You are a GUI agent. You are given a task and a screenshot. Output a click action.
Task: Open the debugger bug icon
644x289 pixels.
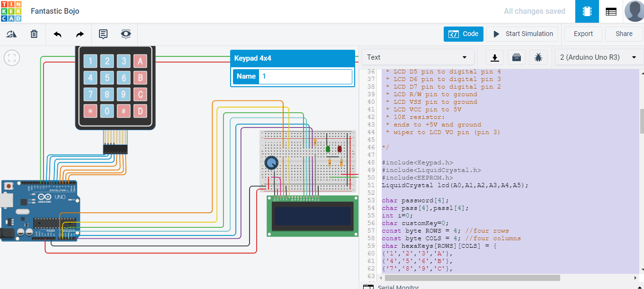(x=538, y=57)
